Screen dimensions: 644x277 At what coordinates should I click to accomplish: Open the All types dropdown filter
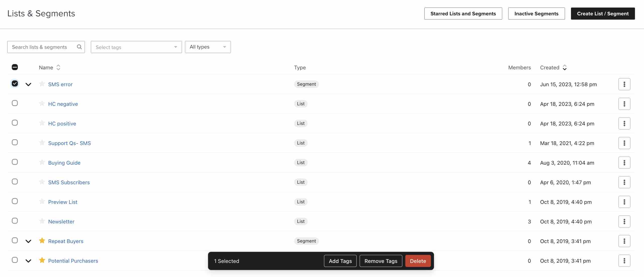pos(208,47)
